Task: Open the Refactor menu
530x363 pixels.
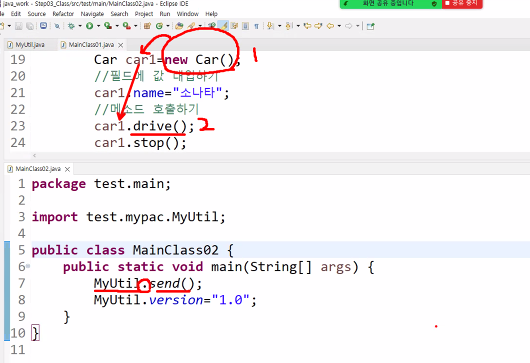Action: tap(63, 14)
